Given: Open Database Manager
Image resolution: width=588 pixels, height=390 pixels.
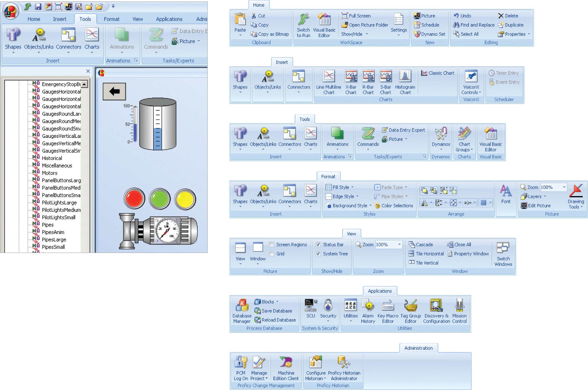Looking at the screenshot, I should 242,311.
